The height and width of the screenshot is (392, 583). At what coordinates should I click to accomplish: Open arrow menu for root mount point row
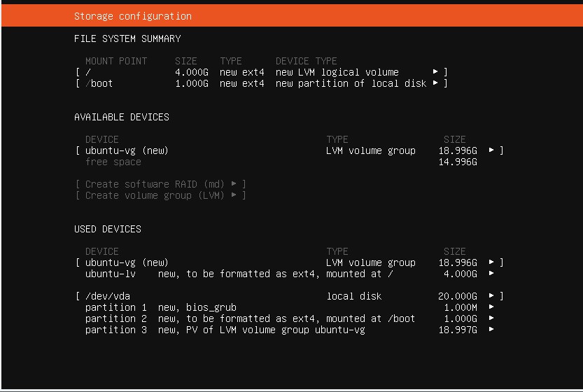click(x=435, y=72)
